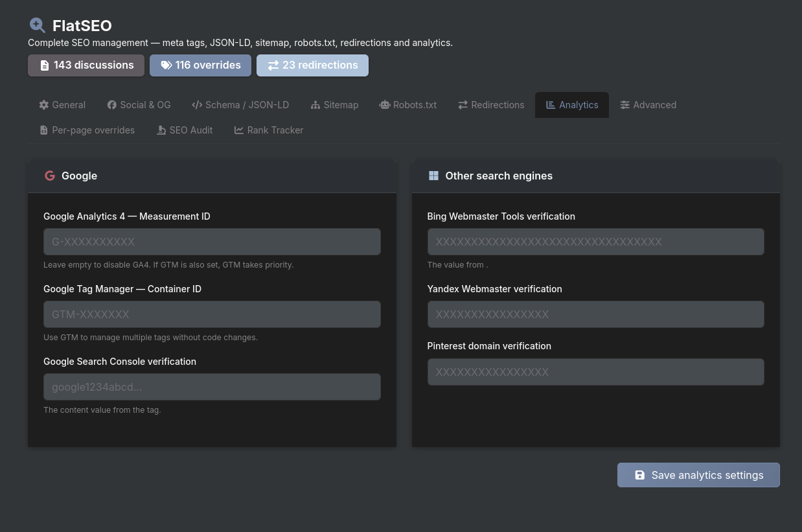Click the Sitemap hierarchy icon
Image resolution: width=802 pixels, height=532 pixels.
[x=315, y=105]
